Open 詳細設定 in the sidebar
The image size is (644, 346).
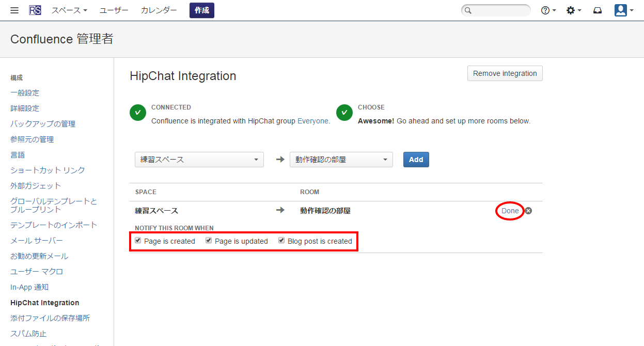click(25, 108)
